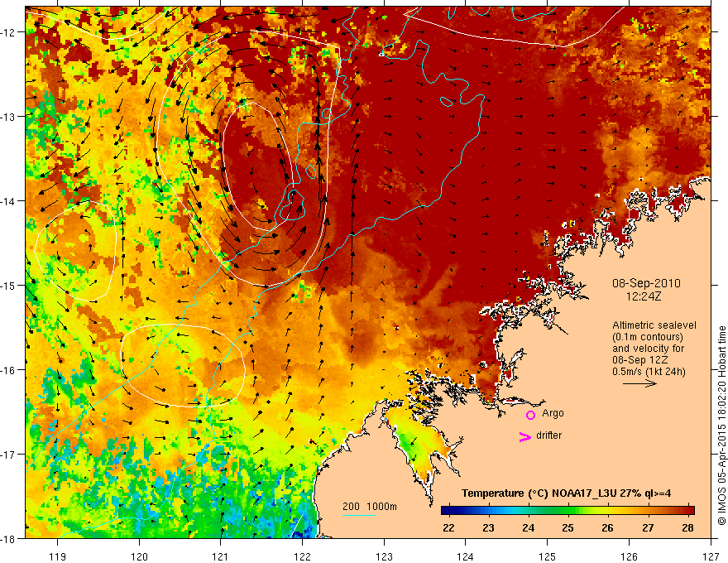Click the 123 longitude axis label
The height and width of the screenshot is (563, 728).
click(x=384, y=556)
